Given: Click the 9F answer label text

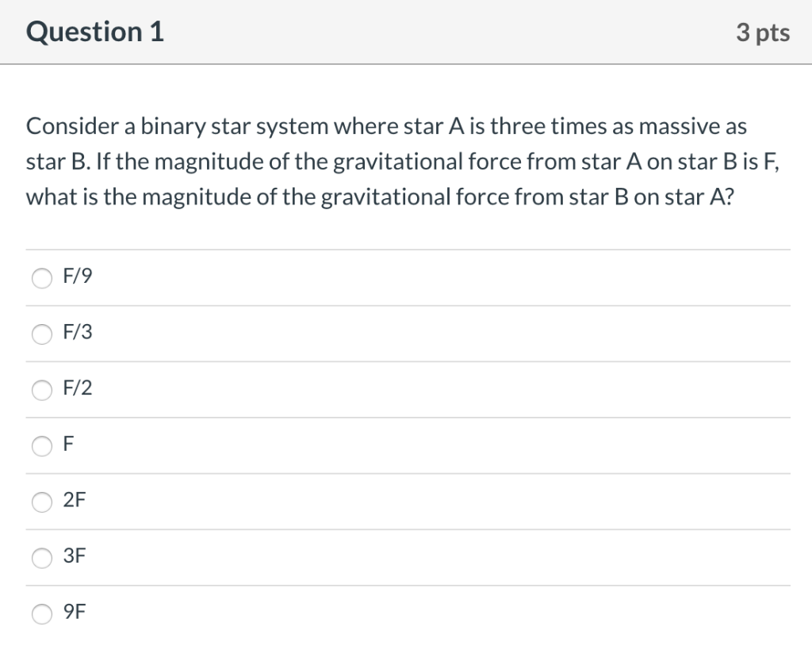Looking at the screenshot, I should tap(74, 612).
